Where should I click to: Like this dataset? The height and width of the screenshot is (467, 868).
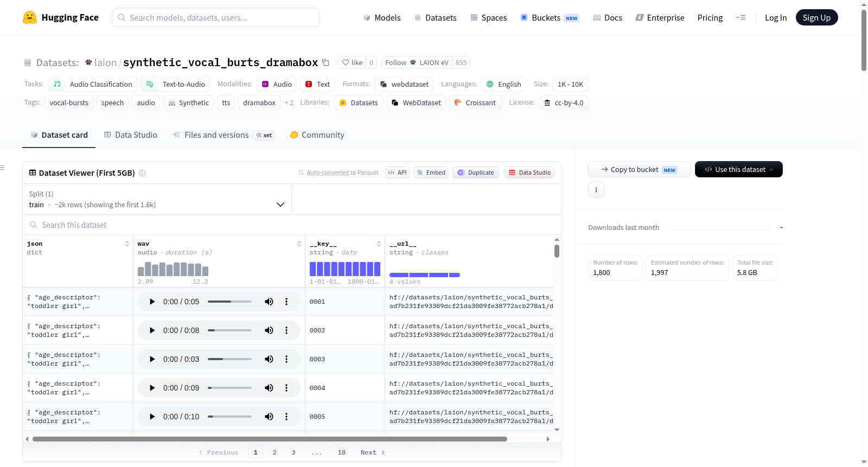point(352,62)
